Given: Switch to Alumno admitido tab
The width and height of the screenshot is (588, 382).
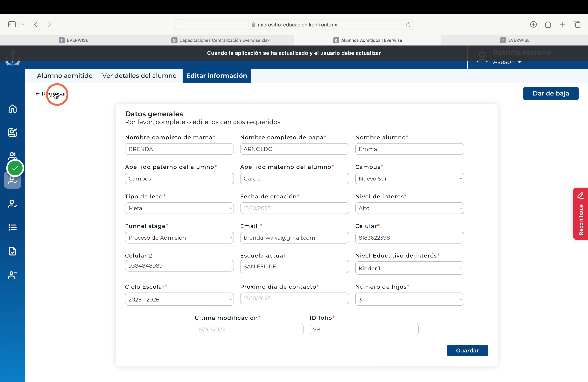Looking at the screenshot, I should (65, 76).
